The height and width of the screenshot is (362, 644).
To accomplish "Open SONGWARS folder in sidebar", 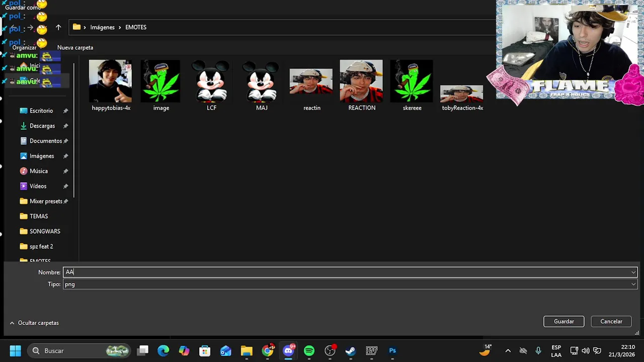I will click(45, 231).
